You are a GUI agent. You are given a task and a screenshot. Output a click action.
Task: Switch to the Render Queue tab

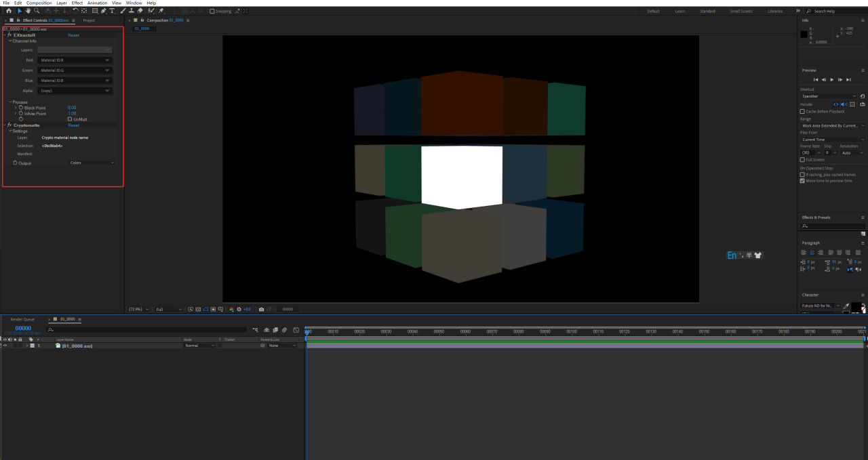tap(22, 319)
